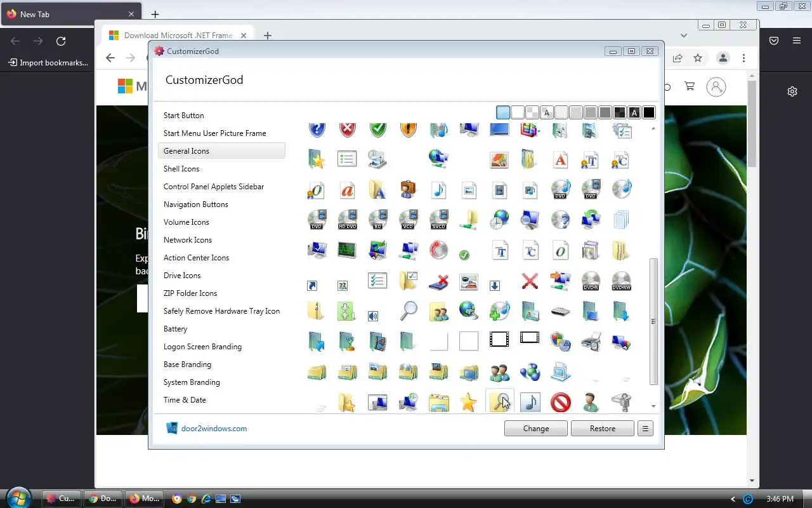Image resolution: width=812 pixels, height=508 pixels.
Task: Open Chrome three-dot menu
Action: click(x=743, y=58)
